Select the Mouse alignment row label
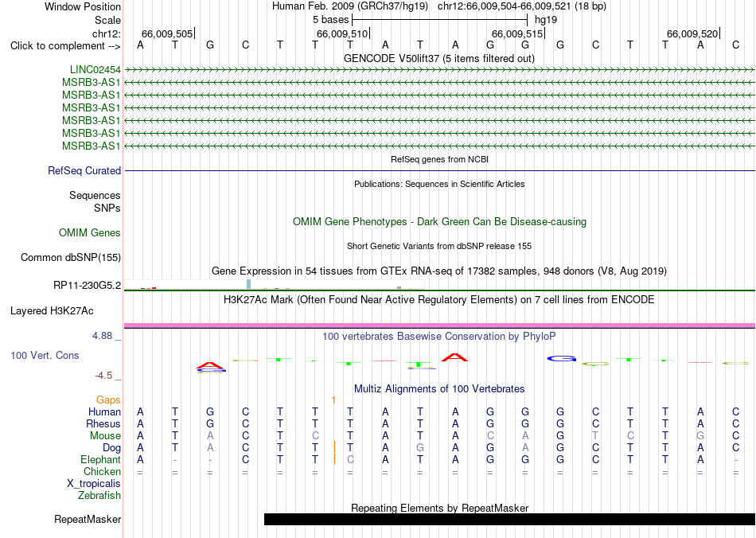Viewport: 756px width, 538px height. click(x=105, y=436)
